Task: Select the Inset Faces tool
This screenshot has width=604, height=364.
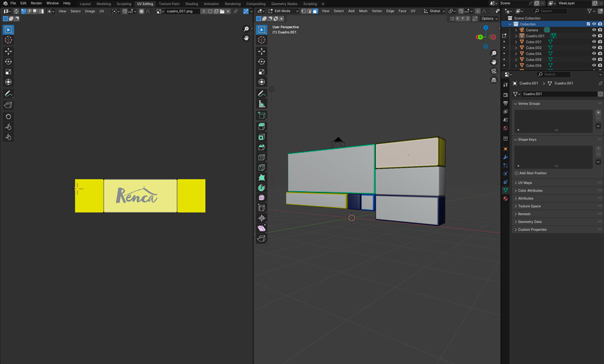Action: 262,137
